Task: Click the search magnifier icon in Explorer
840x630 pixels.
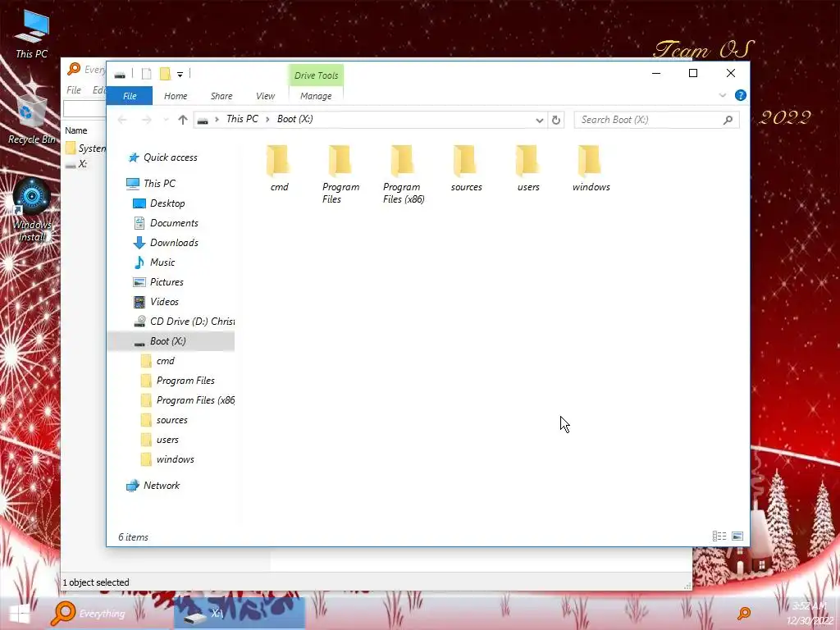Action: pos(728,120)
